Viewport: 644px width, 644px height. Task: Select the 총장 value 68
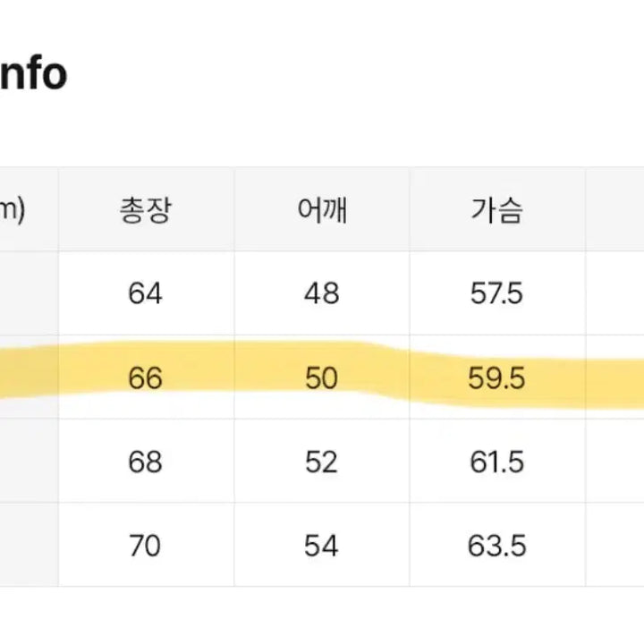click(x=145, y=462)
